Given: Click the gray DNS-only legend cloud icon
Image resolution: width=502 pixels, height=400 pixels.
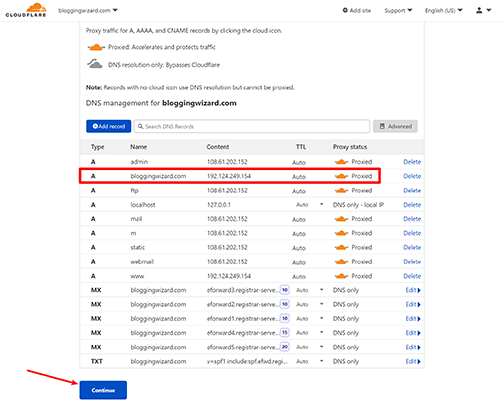Looking at the screenshot, I should (95, 64).
